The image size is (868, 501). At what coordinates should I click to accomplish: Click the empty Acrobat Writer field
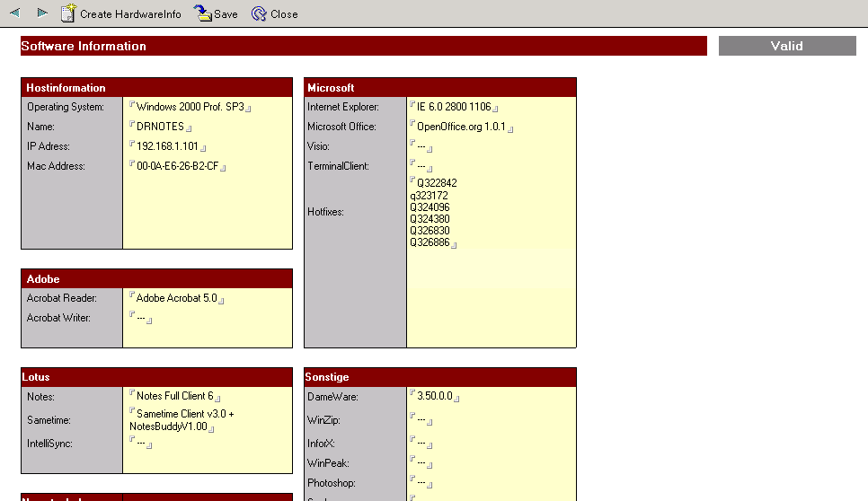click(x=140, y=318)
